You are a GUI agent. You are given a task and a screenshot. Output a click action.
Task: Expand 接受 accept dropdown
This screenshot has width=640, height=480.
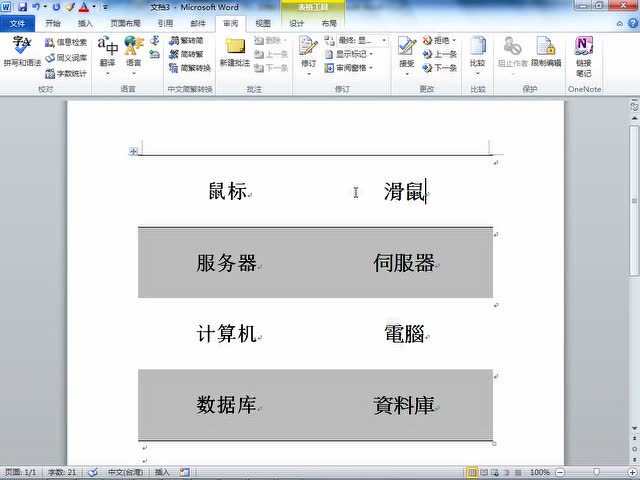[407, 74]
